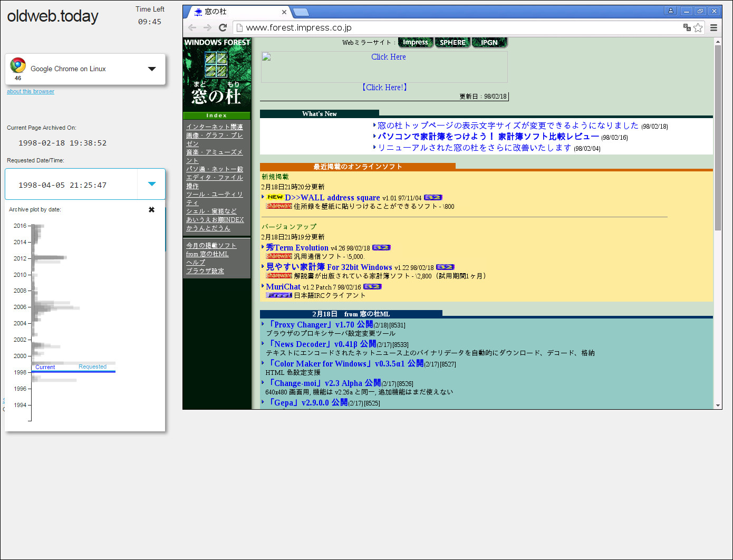Click the profile avatar icon in the title bar
This screenshot has height=560, width=733.
tap(670, 11)
